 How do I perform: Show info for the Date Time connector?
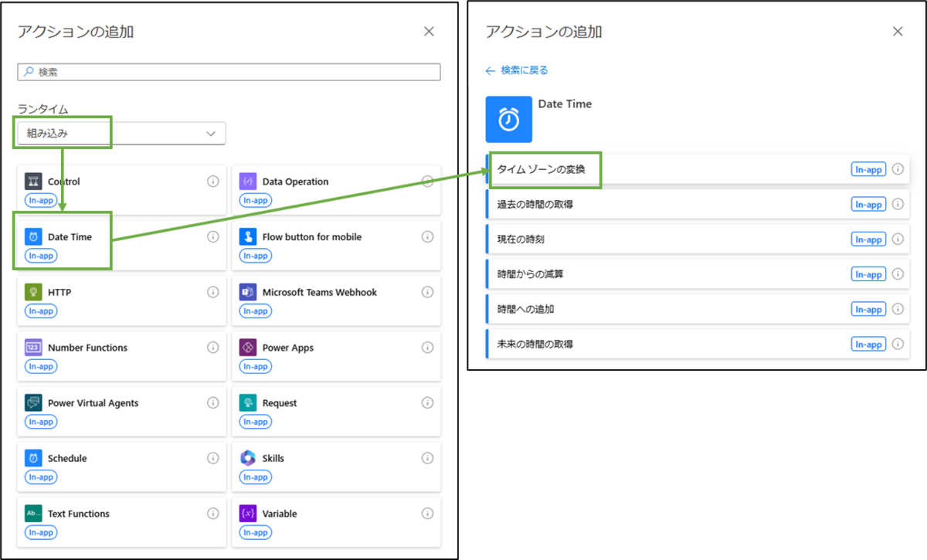(x=213, y=237)
